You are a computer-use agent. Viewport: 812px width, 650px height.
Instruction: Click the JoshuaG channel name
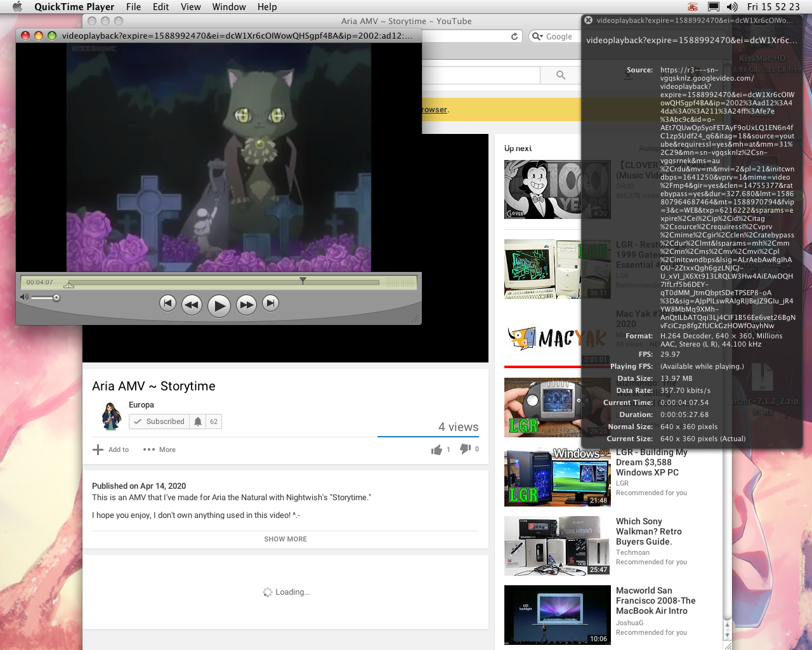(x=629, y=623)
